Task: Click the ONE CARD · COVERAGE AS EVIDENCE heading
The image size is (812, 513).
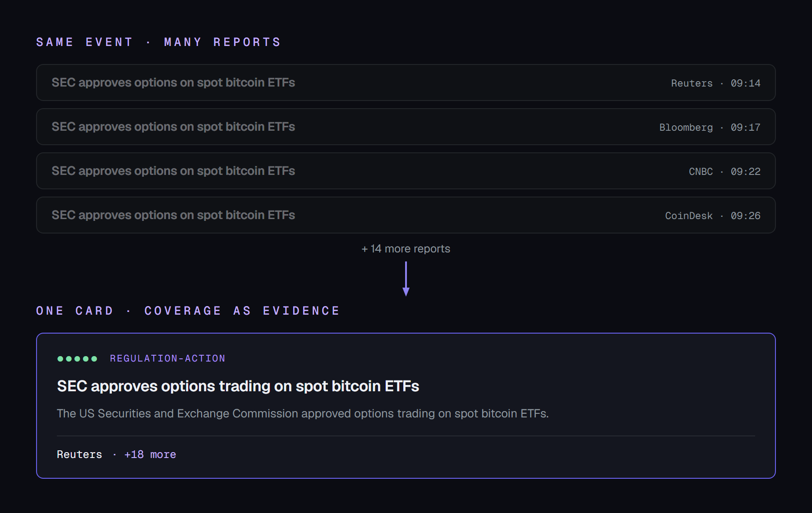Action: [x=188, y=311]
